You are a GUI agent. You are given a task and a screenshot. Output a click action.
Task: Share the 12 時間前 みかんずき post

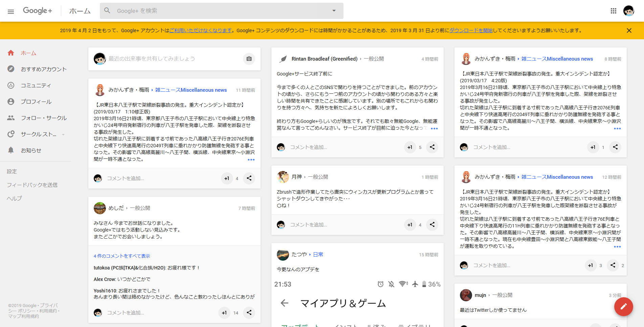point(613,265)
